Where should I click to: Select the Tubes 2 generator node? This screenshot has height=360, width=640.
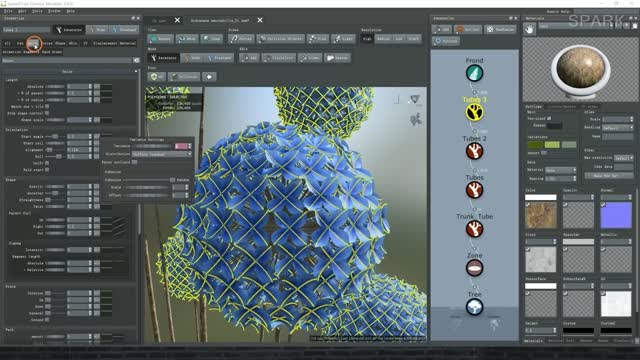474,151
